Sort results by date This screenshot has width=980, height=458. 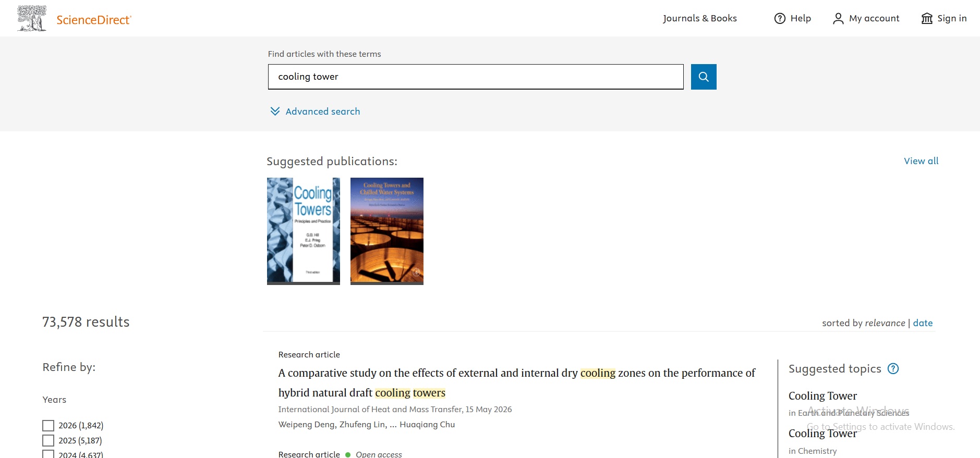tap(922, 323)
